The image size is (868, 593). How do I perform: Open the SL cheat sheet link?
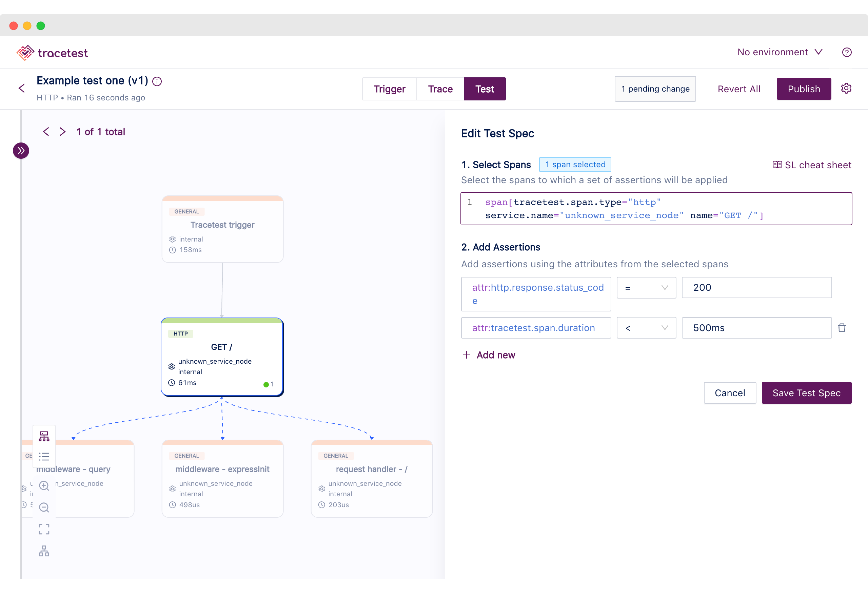tap(812, 165)
